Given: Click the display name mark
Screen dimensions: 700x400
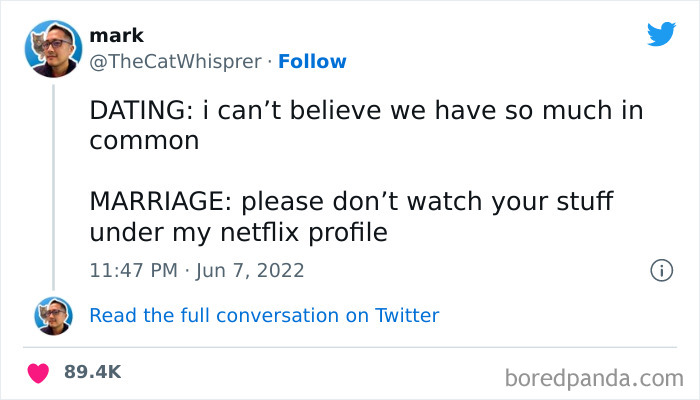Looking at the screenshot, I should (116, 36).
